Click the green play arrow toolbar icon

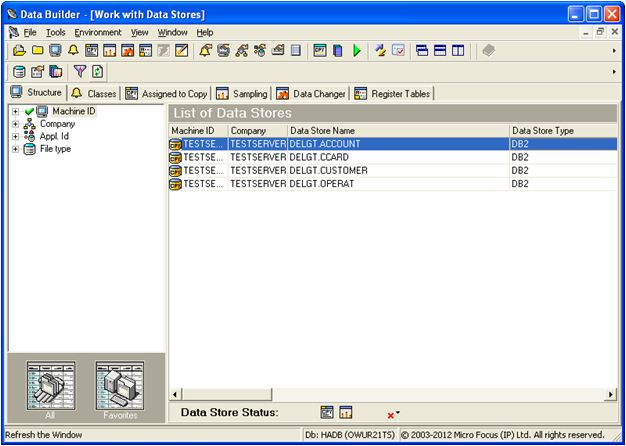(357, 51)
